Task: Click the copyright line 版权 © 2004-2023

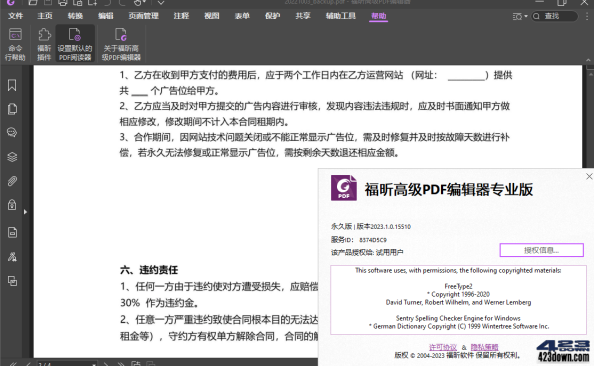Action: click(457, 355)
